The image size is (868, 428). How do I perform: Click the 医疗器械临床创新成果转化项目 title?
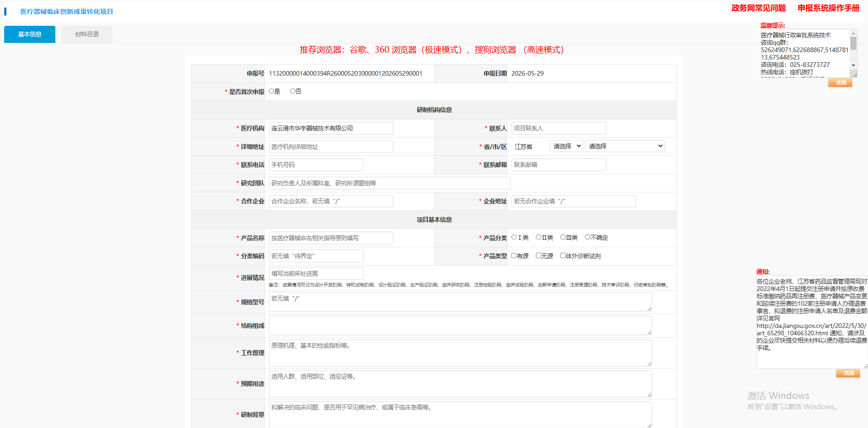[x=67, y=12]
